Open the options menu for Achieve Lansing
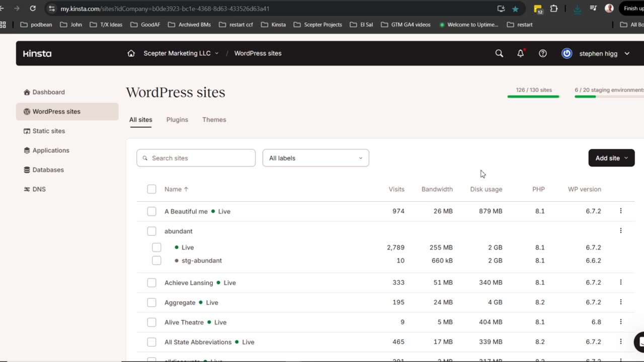The width and height of the screenshot is (644, 362). pyautogui.click(x=620, y=283)
